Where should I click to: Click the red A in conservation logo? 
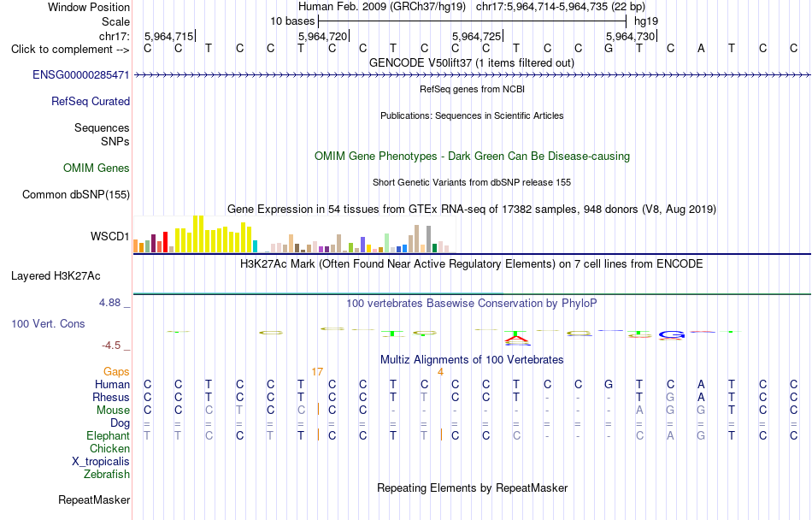[516, 340]
